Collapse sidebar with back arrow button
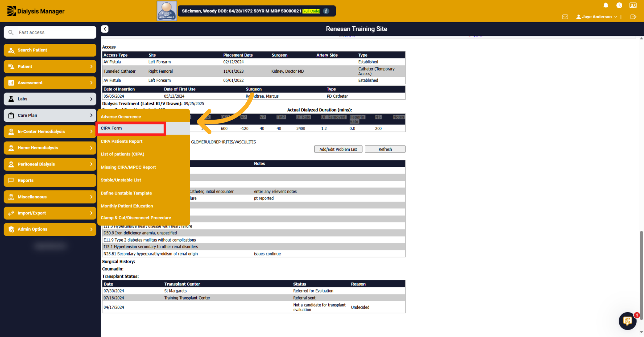The width and height of the screenshot is (644, 337). pos(105,29)
